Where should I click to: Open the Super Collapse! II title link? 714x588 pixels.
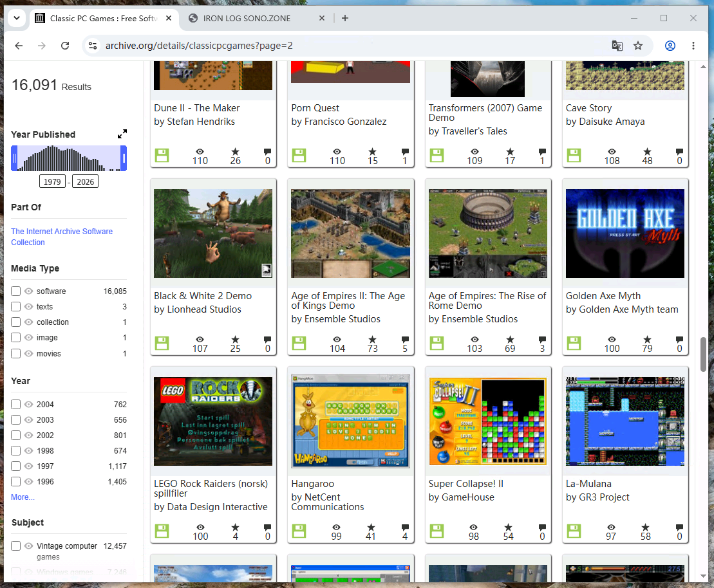(466, 484)
